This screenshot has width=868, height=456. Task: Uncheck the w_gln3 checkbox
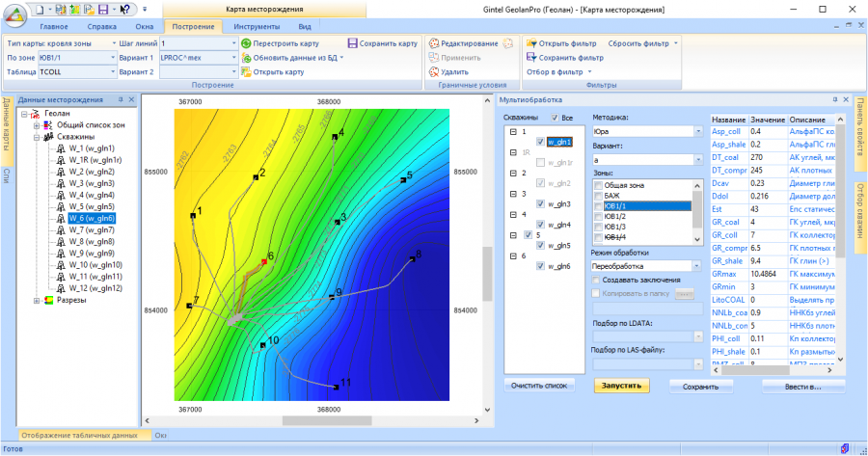click(x=540, y=204)
